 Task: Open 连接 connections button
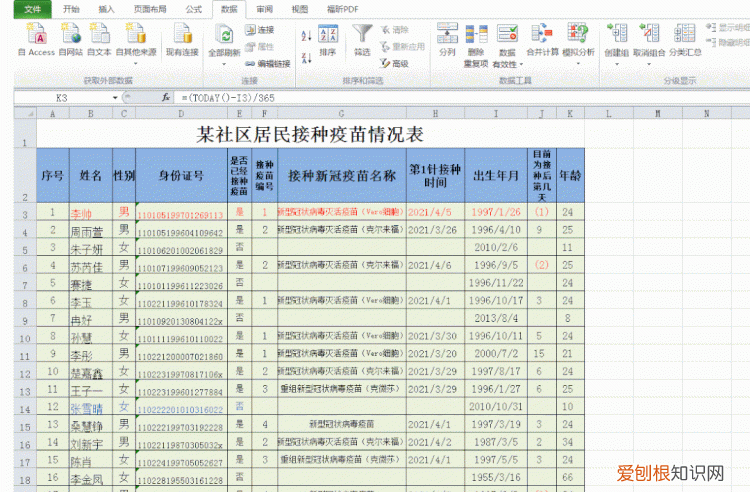(260, 30)
